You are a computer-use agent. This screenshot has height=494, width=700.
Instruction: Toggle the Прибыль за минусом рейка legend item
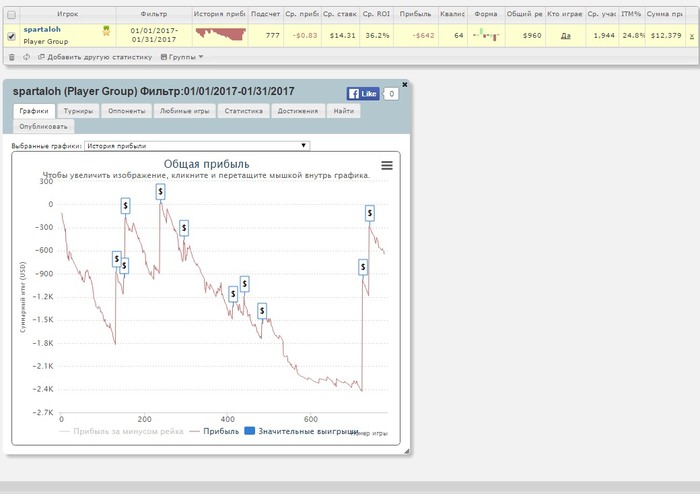pos(121,432)
